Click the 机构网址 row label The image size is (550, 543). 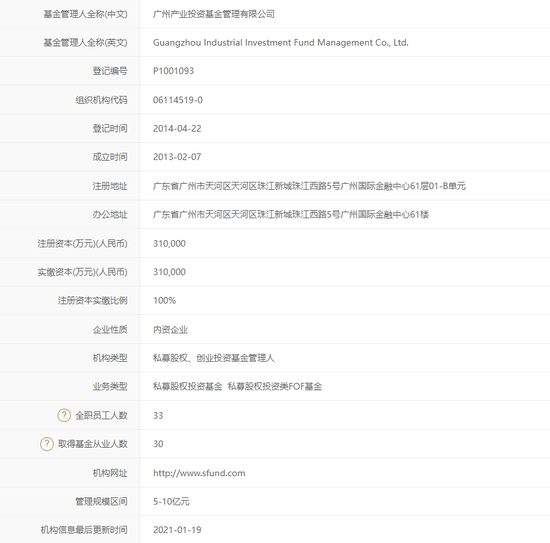click(110, 473)
